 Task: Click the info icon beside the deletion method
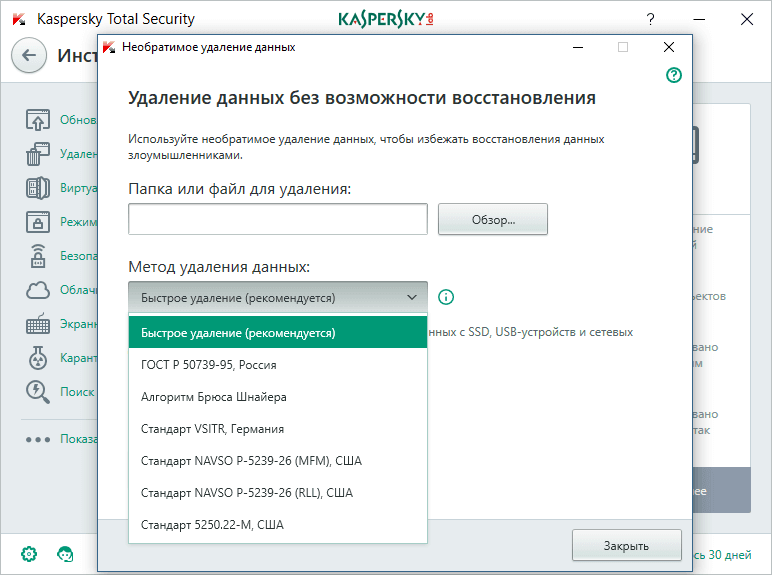point(446,297)
